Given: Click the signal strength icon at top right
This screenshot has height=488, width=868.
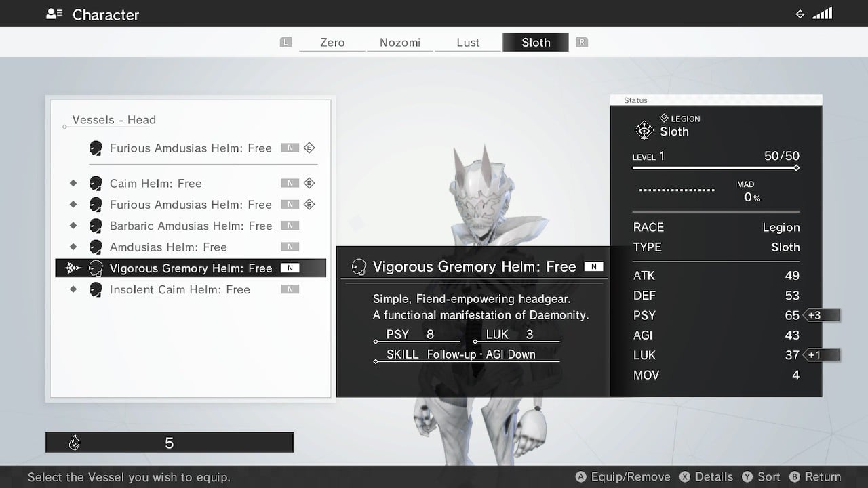Looking at the screenshot, I should point(822,14).
